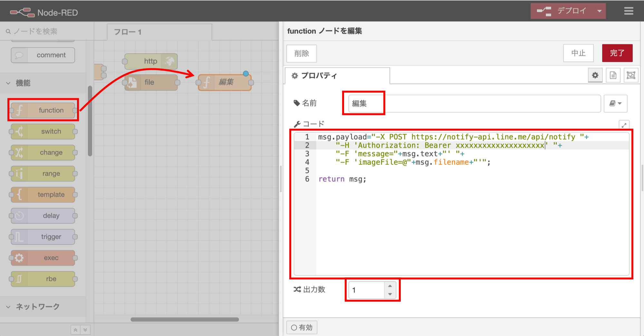Viewport: 644px width, 336px height.
Task: Toggle the 有効 node enabled switch
Action: pyautogui.click(x=302, y=327)
